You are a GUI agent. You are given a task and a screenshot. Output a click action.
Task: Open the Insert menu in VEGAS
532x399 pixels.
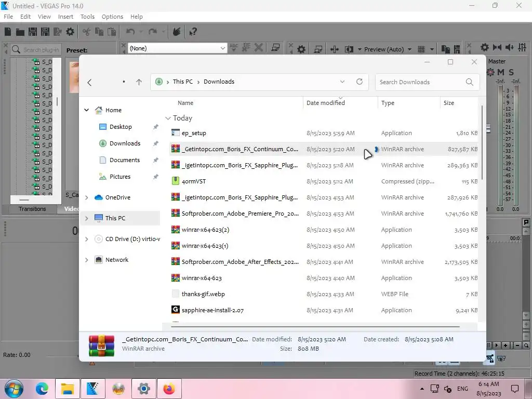coord(65,17)
